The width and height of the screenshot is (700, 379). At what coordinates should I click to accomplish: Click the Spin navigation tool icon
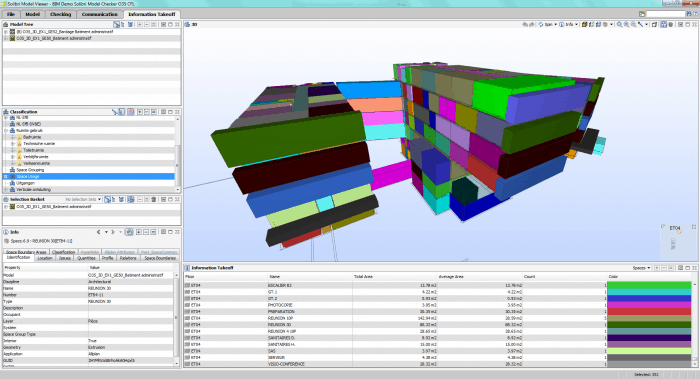pyautogui.click(x=541, y=25)
